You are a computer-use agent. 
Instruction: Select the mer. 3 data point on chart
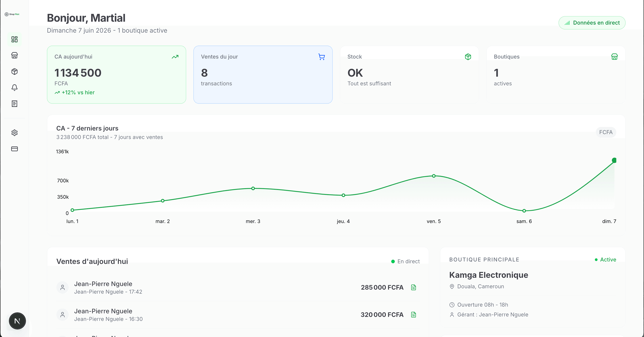click(x=253, y=188)
